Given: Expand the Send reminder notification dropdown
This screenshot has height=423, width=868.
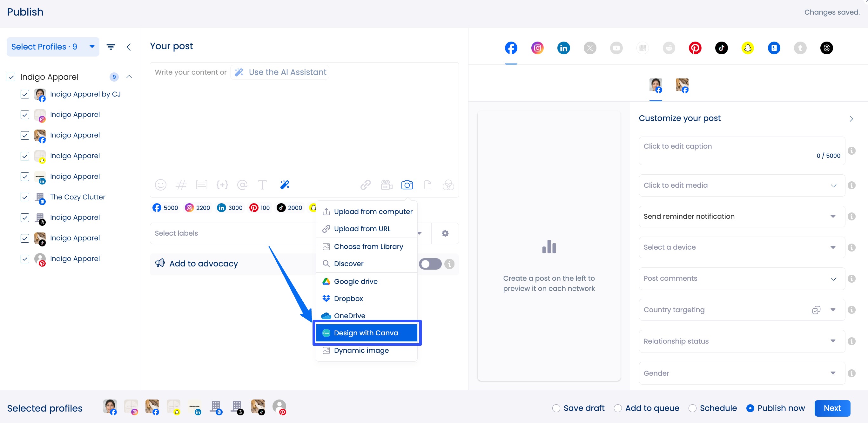Looking at the screenshot, I should point(741,216).
